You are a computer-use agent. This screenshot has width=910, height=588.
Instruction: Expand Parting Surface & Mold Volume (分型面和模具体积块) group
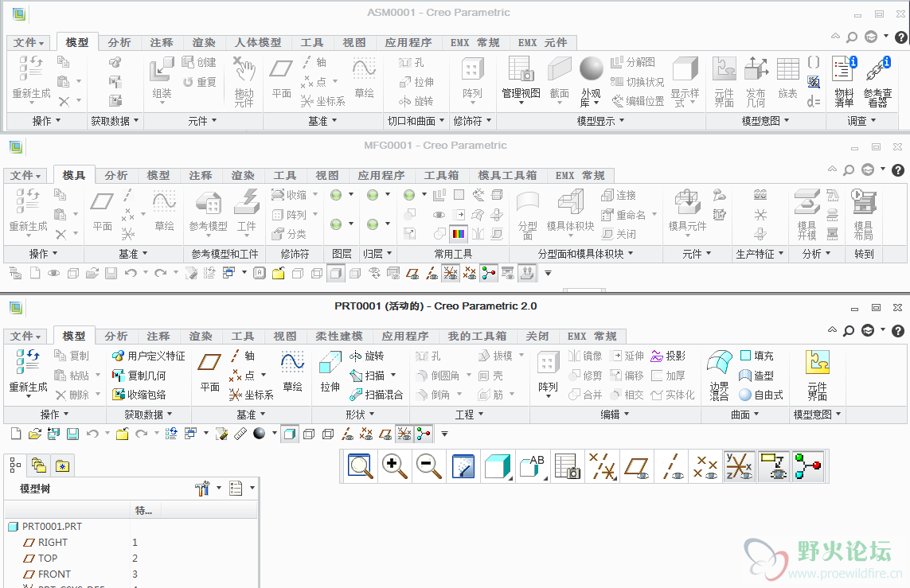(586, 254)
